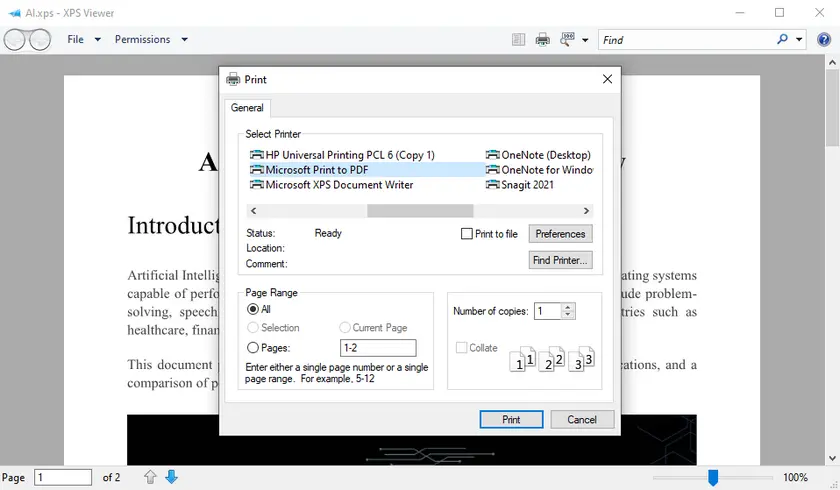The image size is (840, 490).
Task: Click the Find magnifier search icon
Action: pos(782,39)
